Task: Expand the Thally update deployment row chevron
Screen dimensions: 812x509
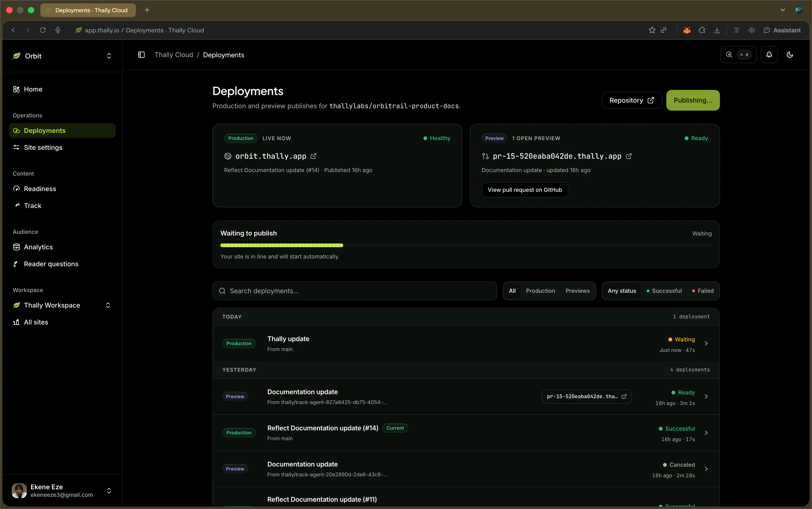Action: coord(706,343)
